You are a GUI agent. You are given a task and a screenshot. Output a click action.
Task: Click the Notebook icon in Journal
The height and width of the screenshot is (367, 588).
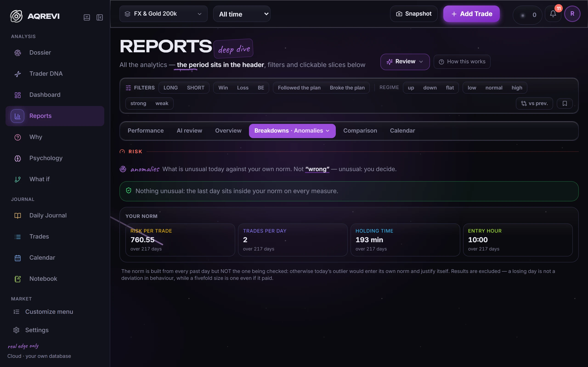point(18,279)
